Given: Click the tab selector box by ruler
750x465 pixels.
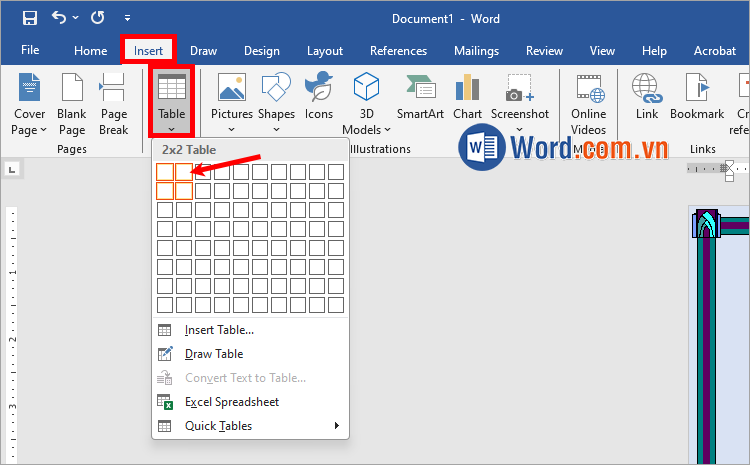Looking at the screenshot, I should (12, 169).
